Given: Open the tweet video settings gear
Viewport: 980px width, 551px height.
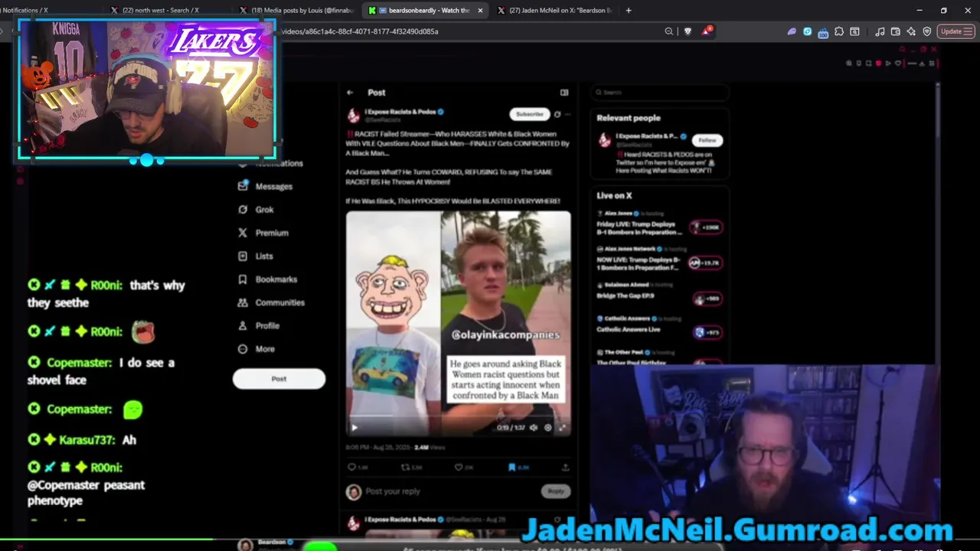Looking at the screenshot, I should click(x=547, y=428).
